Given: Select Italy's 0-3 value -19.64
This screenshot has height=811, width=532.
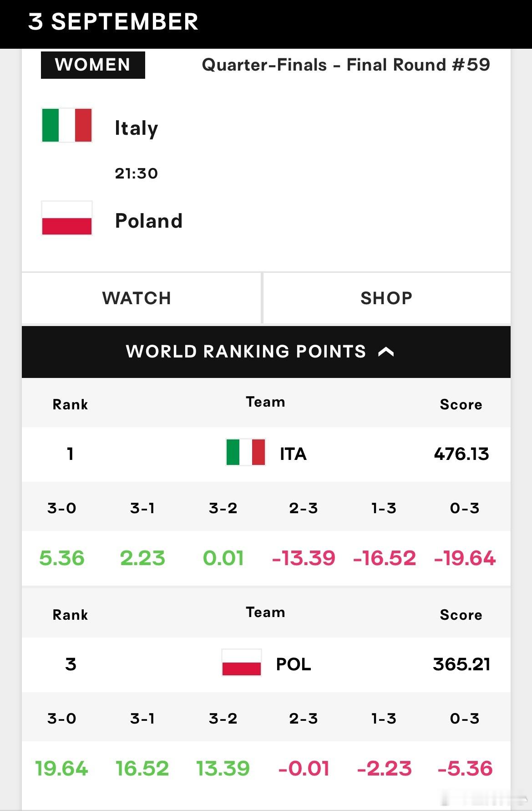Looking at the screenshot, I should 465,558.
